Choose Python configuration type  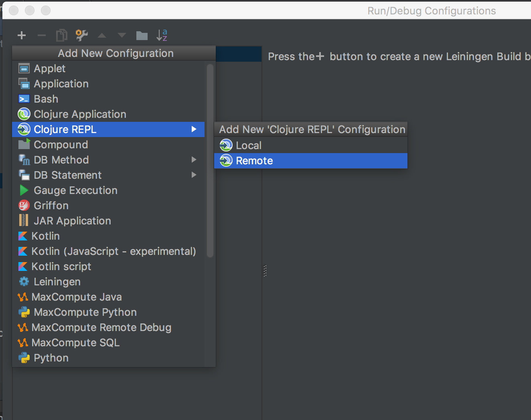click(108, 358)
